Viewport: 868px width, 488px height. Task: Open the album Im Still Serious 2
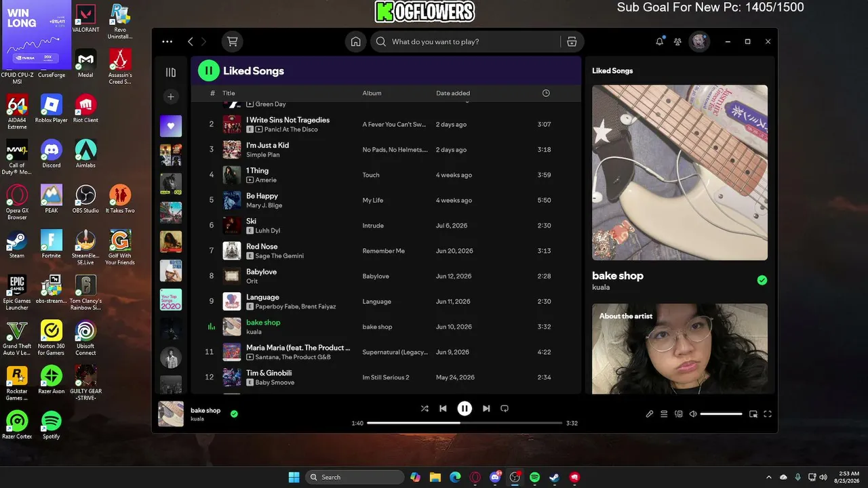[x=386, y=378]
